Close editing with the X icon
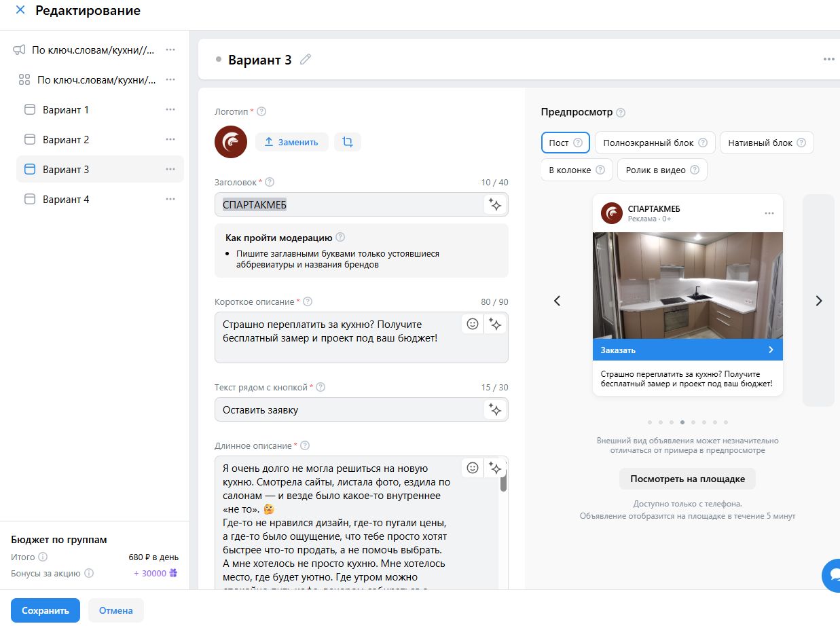Image resolution: width=840 pixels, height=626 pixels. point(20,10)
